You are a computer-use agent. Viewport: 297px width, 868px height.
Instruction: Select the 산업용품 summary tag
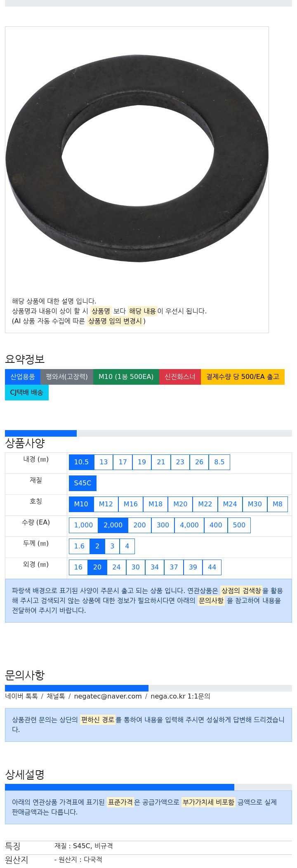pos(23,377)
